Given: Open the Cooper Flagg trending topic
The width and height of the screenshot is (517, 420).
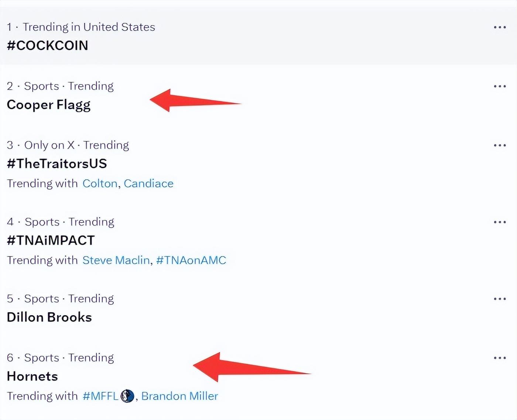Looking at the screenshot, I should pyautogui.click(x=48, y=105).
